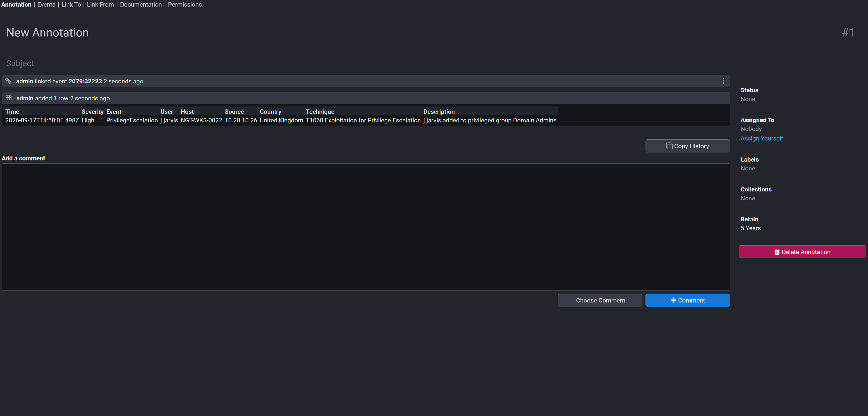Click the Assigned To value Nobody
The image size is (868, 416).
click(x=751, y=129)
